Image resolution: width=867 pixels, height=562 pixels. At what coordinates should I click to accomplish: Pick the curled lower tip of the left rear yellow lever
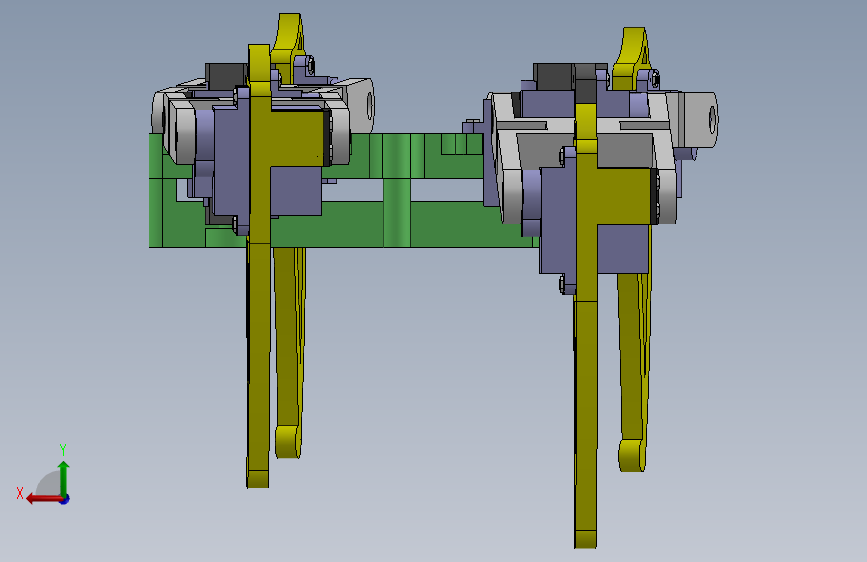[288, 441]
